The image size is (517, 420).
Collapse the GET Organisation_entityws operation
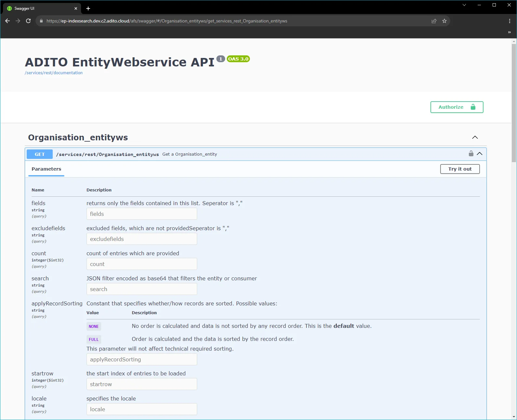coord(480,154)
